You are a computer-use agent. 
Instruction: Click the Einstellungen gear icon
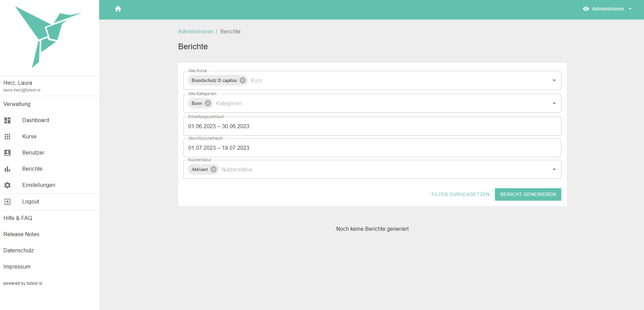[x=7, y=185]
